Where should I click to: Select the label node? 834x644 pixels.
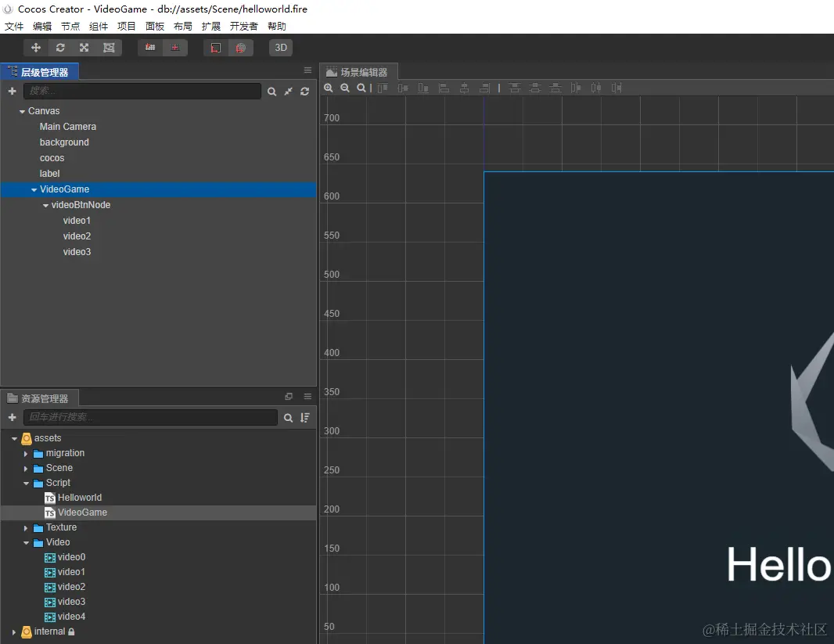coord(49,174)
